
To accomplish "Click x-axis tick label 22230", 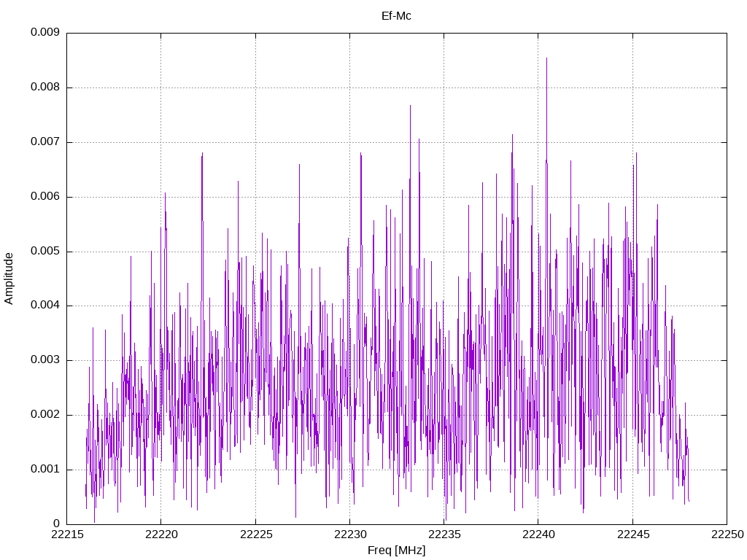I will (350, 534).
